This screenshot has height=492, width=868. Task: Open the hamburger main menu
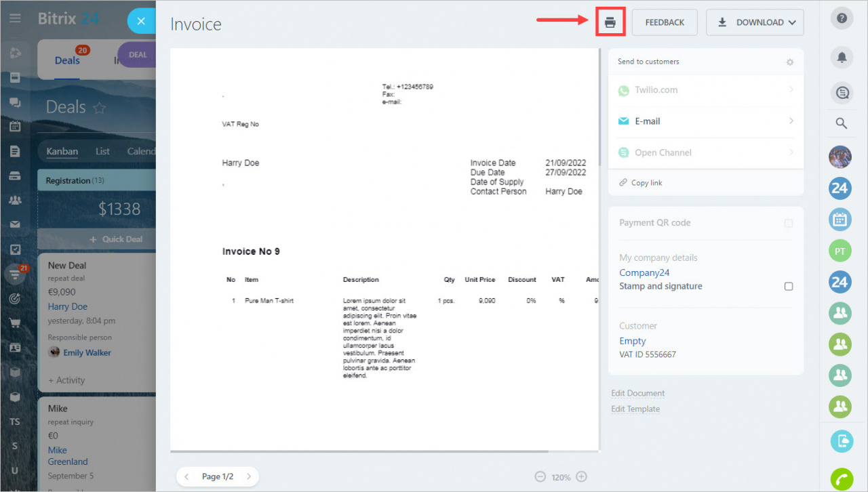pyautogui.click(x=15, y=19)
